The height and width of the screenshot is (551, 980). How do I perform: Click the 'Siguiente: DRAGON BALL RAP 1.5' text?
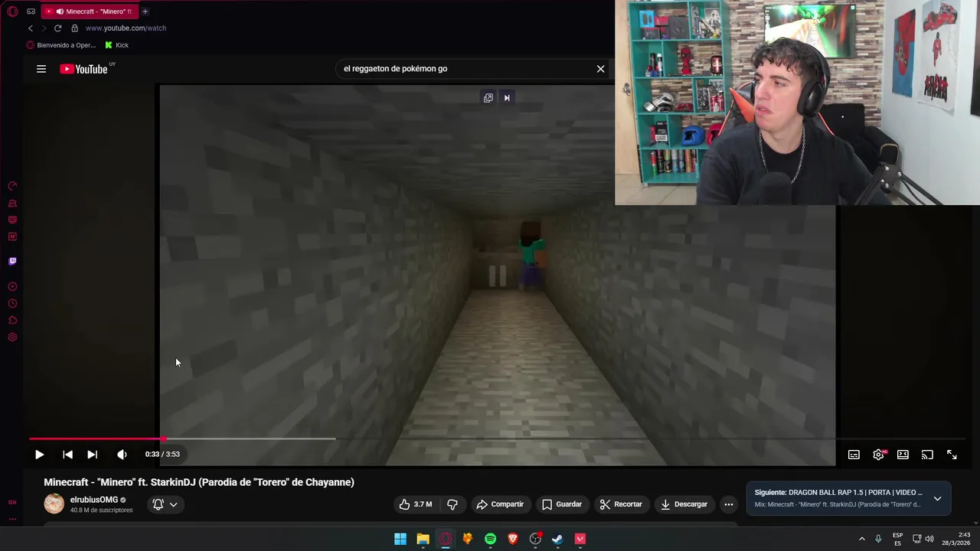coord(838,493)
